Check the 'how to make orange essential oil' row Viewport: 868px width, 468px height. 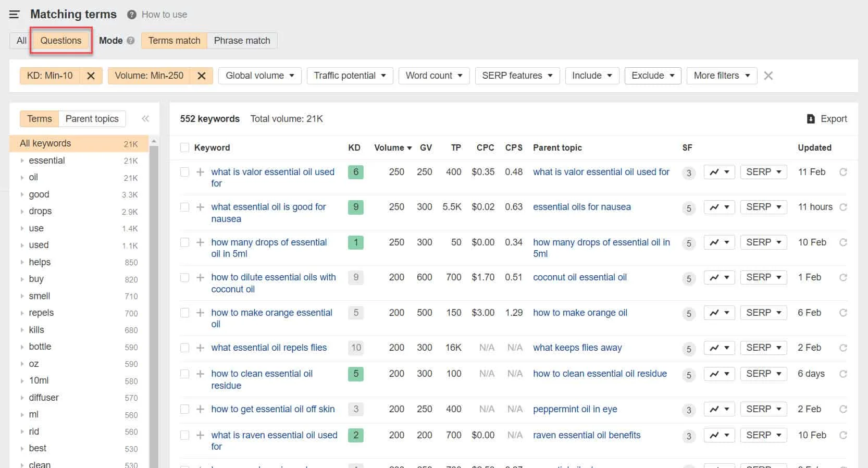click(184, 313)
